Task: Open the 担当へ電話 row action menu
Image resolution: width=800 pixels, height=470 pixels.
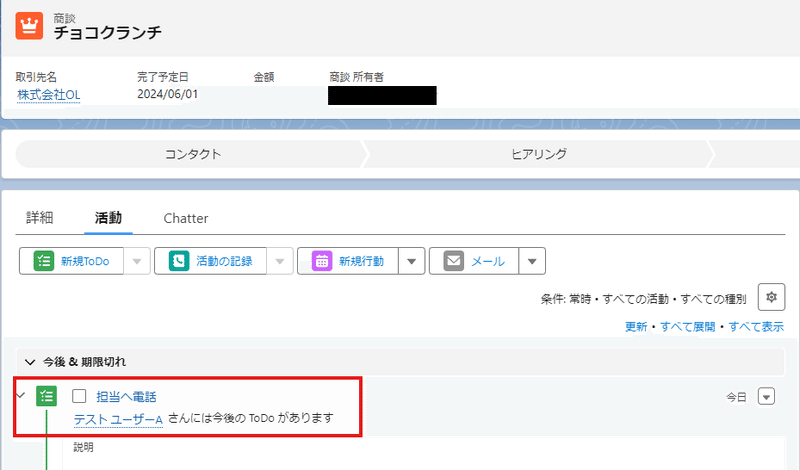Action: (766, 397)
